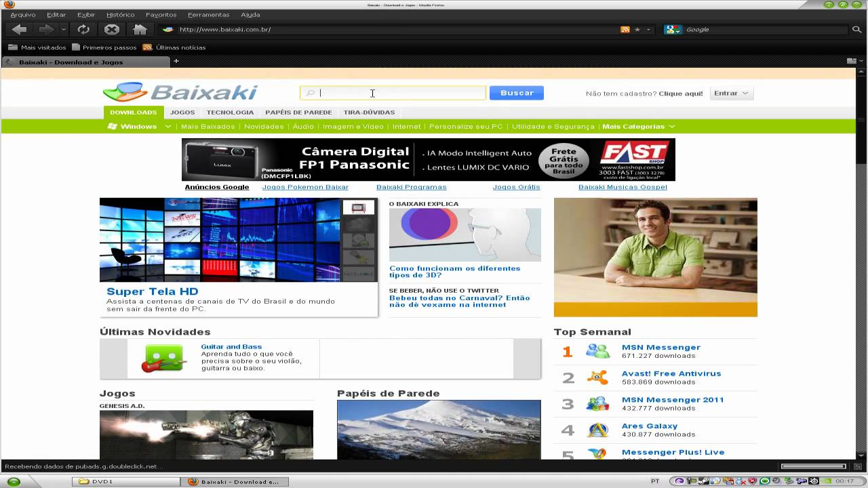Open the Novidades category link

click(264, 127)
